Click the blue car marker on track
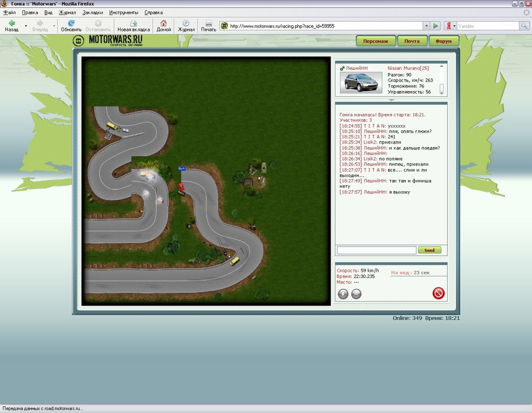Screen dimensions: 532x413 point(182,168)
